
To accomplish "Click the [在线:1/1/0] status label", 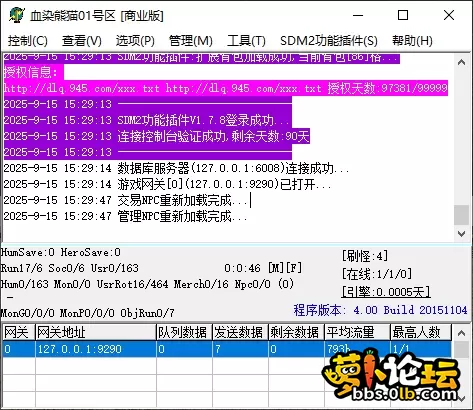I will click(377, 274).
